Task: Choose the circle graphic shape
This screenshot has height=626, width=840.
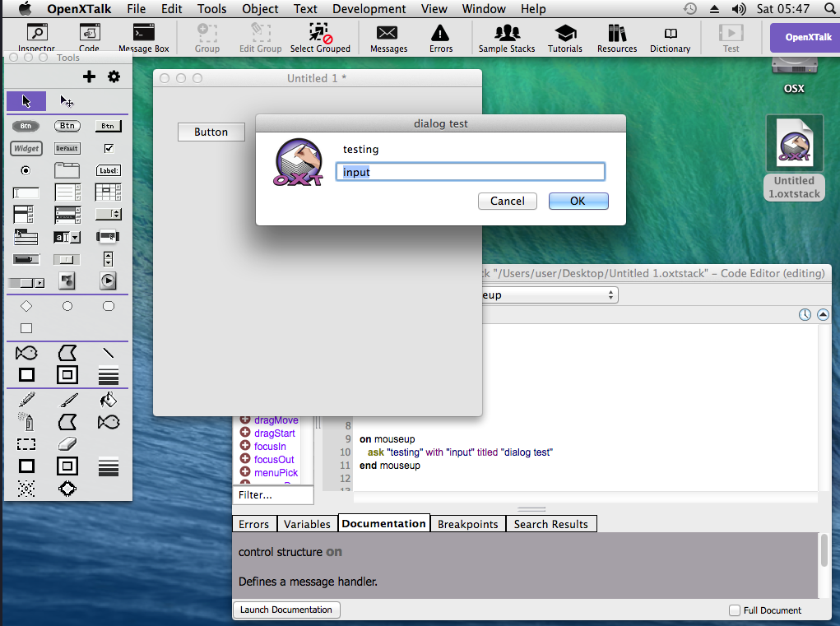Action: [67, 306]
